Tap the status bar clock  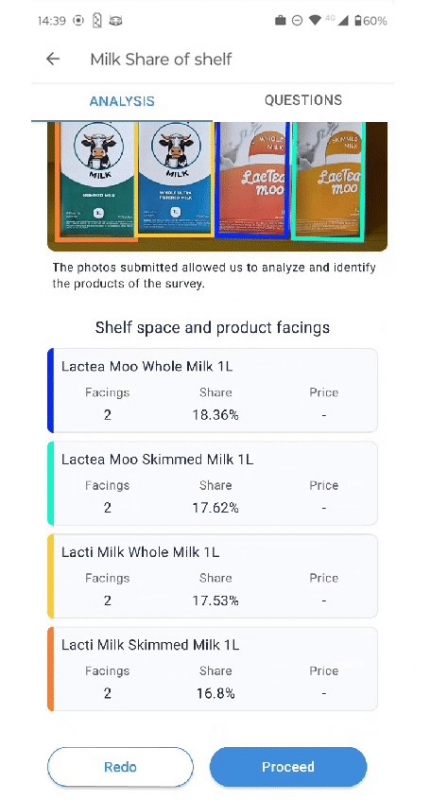pyautogui.click(x=52, y=21)
